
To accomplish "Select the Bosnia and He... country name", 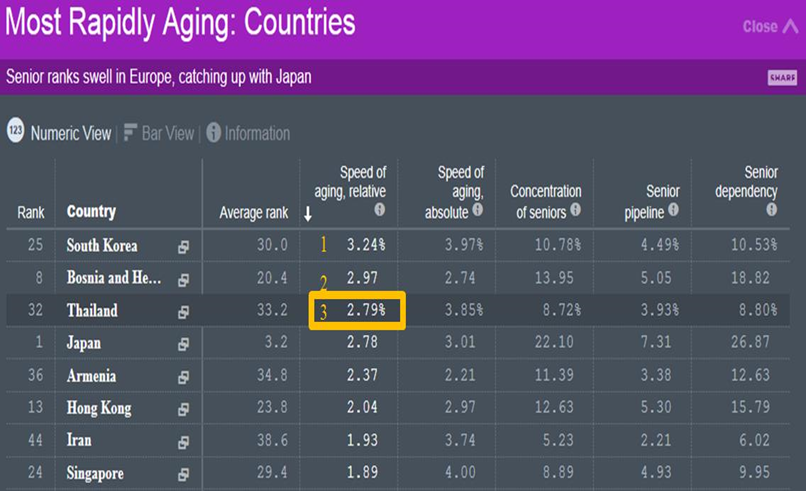I will pos(114,278).
